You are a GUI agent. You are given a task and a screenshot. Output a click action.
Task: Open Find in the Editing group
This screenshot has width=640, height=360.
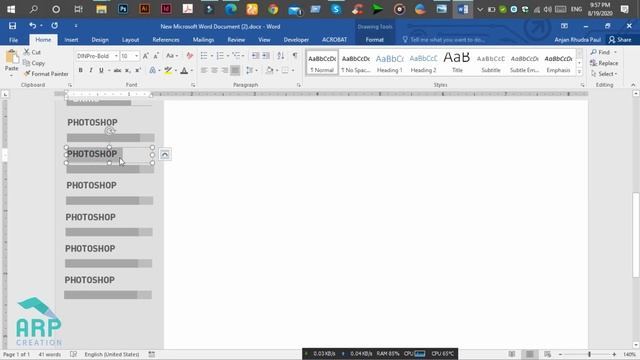600,52
